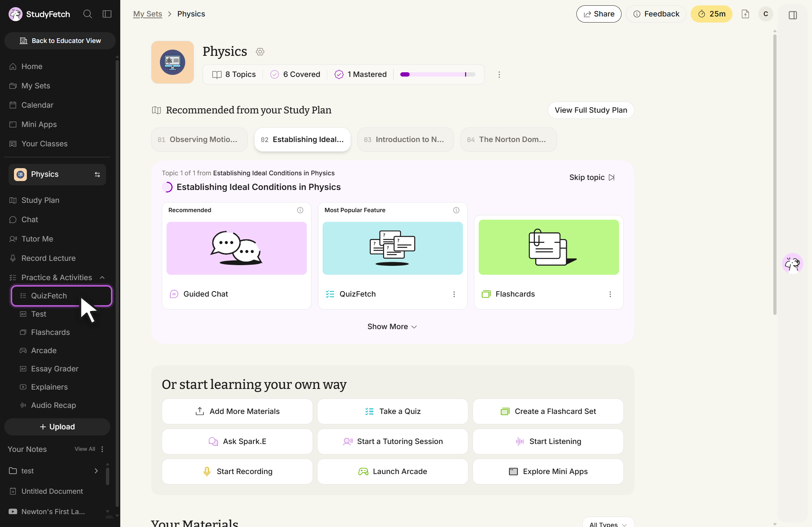Open the Spark.E mascot assistant bubble
Image resolution: width=812 pixels, height=527 pixels.
(792, 264)
